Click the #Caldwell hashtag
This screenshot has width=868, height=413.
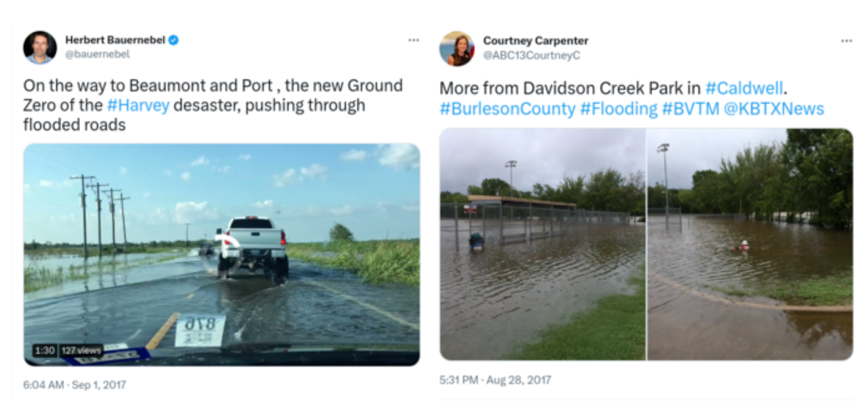point(744,88)
